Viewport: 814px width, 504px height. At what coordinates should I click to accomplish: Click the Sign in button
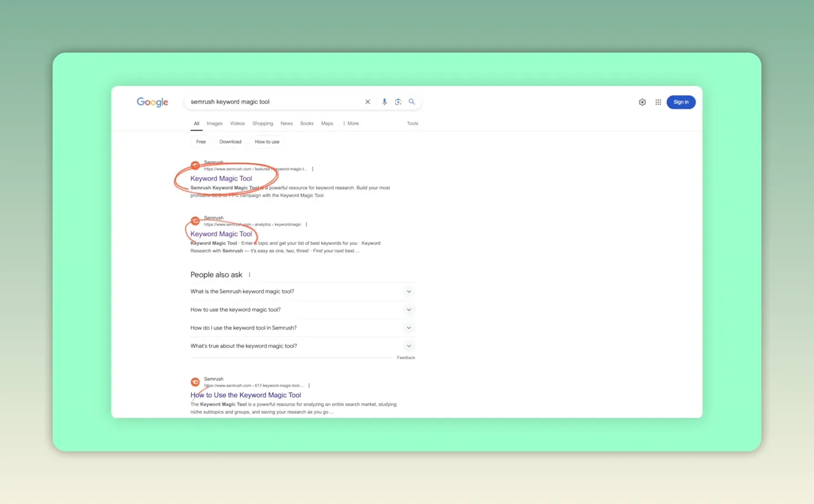tap(681, 102)
